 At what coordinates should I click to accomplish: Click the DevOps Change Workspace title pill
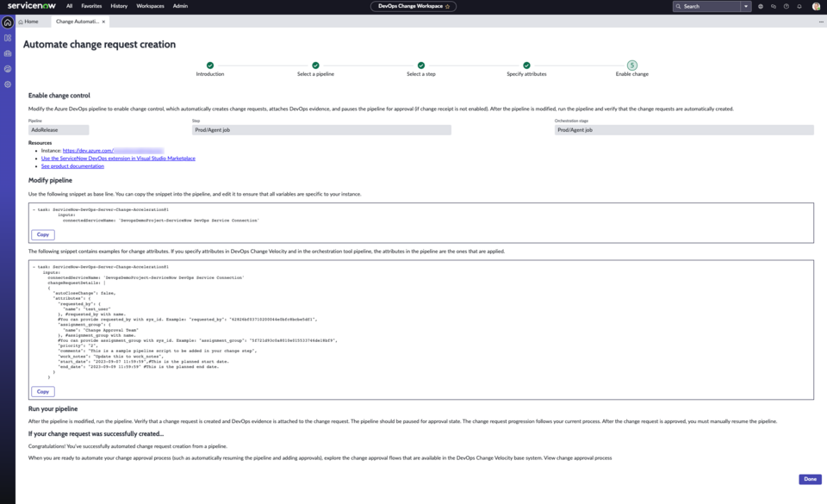pyautogui.click(x=413, y=6)
